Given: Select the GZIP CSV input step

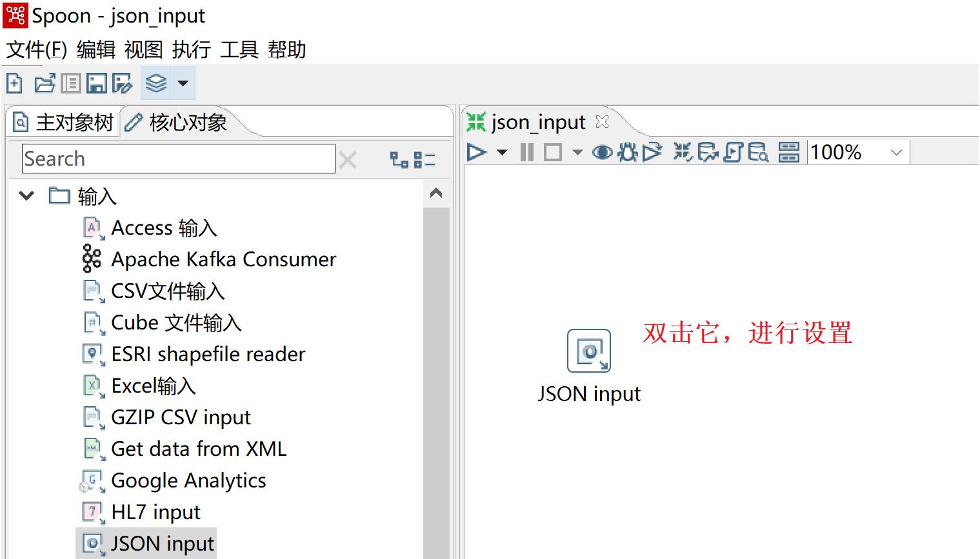Looking at the screenshot, I should pyautogui.click(x=181, y=417).
